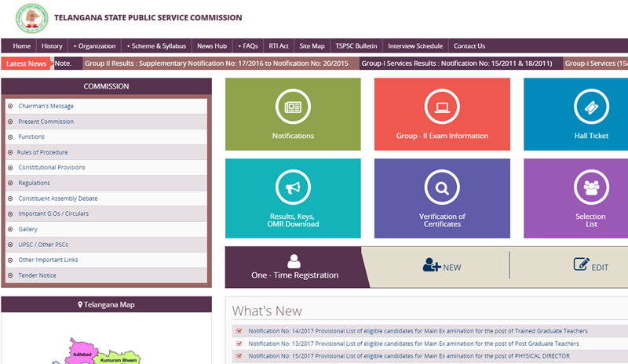Click the Notifications newspaper icon
The image size is (628, 364).
pos(293,106)
